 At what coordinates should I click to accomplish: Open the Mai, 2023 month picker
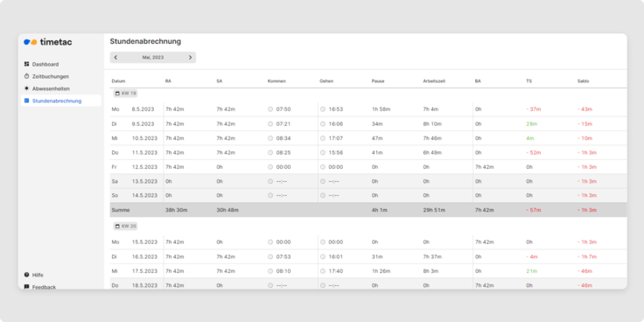click(153, 58)
